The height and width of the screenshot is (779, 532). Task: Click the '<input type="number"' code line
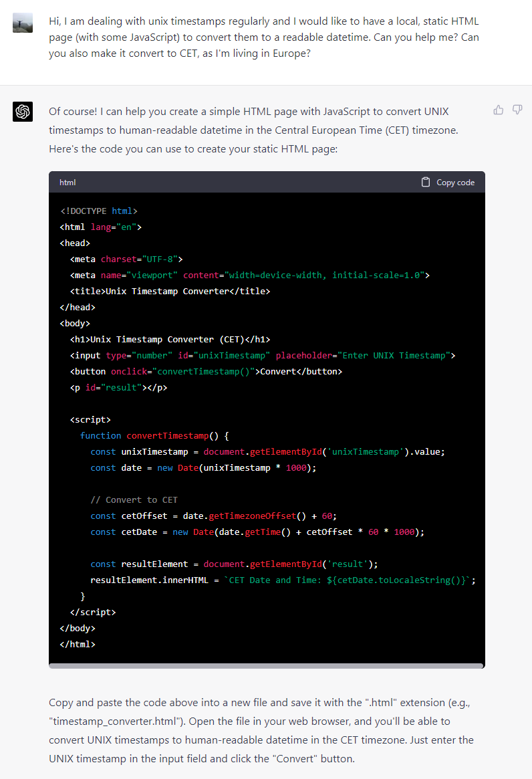click(x=263, y=356)
